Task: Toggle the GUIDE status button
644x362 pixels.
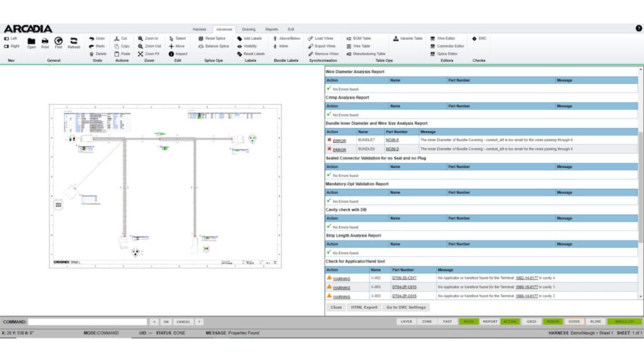Action: [x=574, y=321]
